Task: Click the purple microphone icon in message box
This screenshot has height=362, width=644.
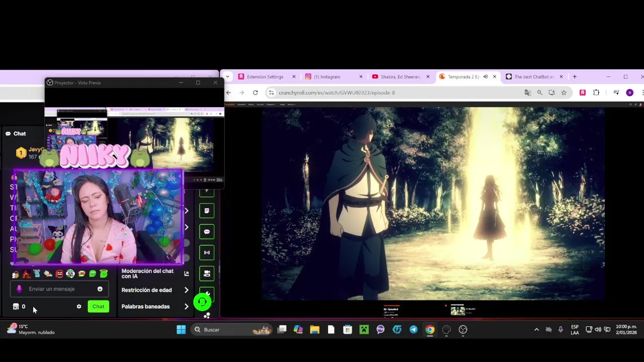Action: [x=19, y=289]
